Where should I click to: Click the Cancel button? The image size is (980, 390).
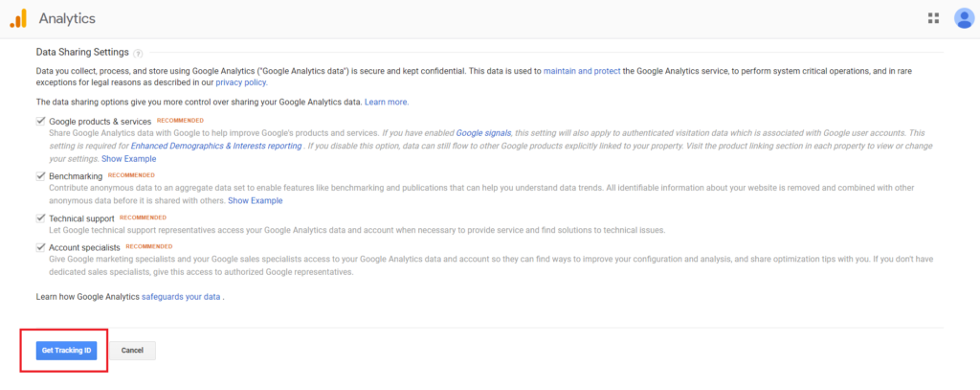[x=132, y=351]
